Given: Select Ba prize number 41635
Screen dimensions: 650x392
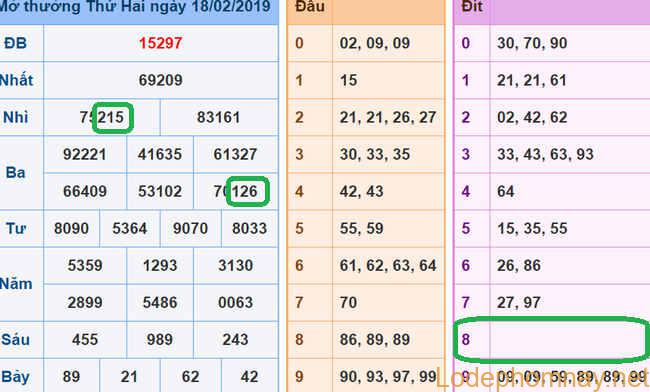Looking at the screenshot, I should pyautogui.click(x=160, y=154).
